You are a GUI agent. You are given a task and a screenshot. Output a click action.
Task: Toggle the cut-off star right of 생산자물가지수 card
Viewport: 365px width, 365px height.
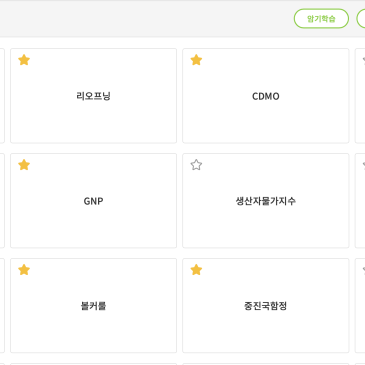(x=364, y=165)
